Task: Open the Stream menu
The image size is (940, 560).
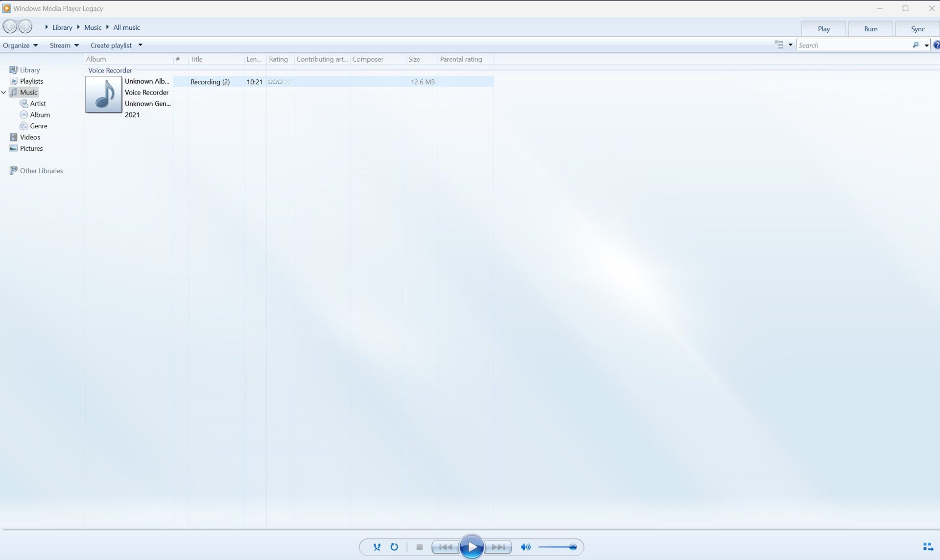Action: pos(64,46)
